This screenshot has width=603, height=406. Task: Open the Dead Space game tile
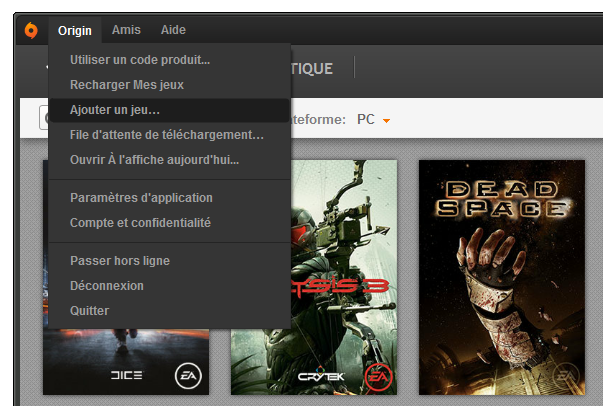[502, 277]
